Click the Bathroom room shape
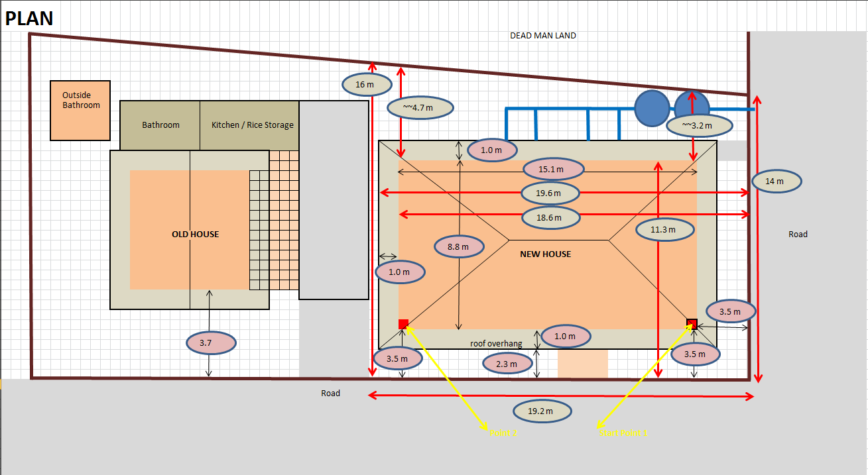The image size is (868, 475). coord(160,125)
